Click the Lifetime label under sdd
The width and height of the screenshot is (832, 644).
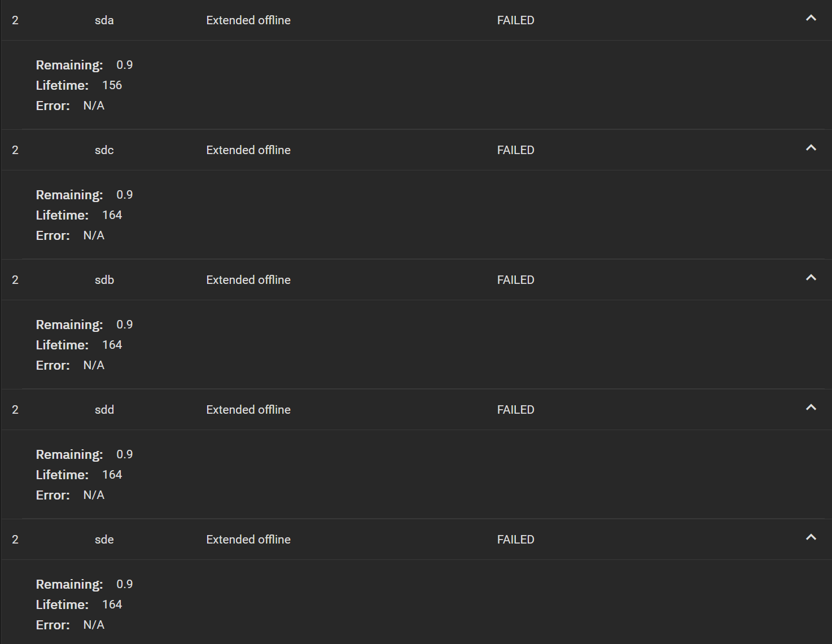click(62, 475)
